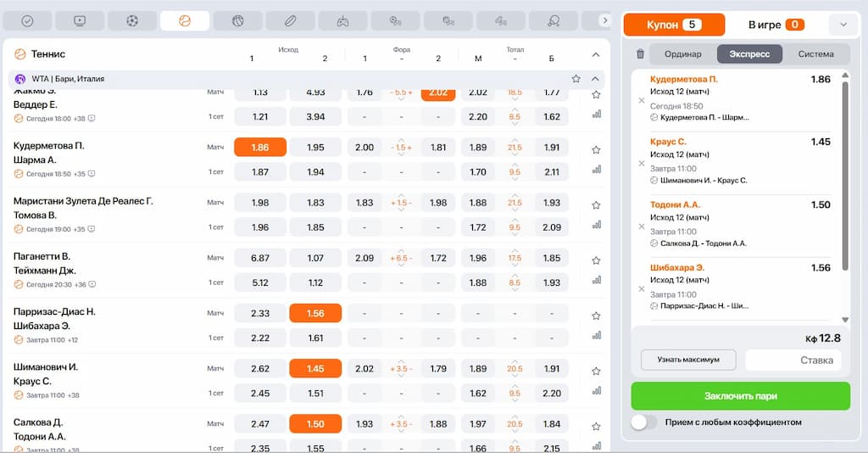Remove Кудерметова П. bet from coupon
The width and height of the screenshot is (868, 453).
[641, 100]
